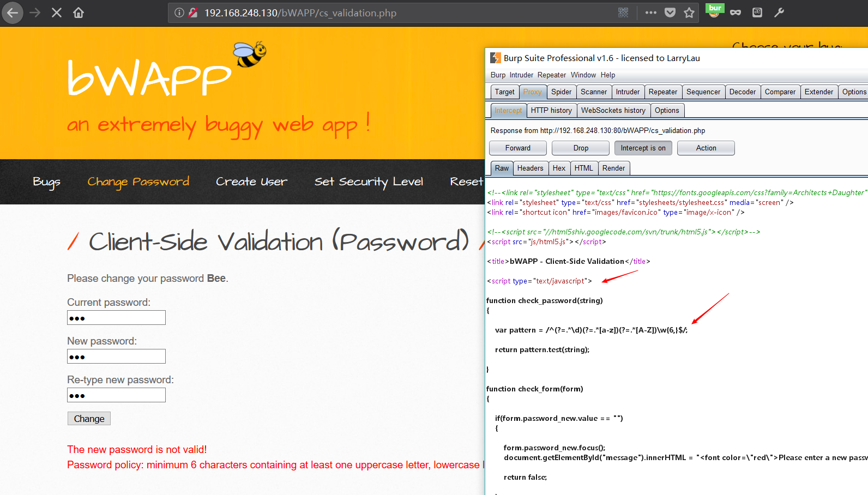The height and width of the screenshot is (495, 868).
Task: Open the Change Password navigation link
Action: point(138,182)
